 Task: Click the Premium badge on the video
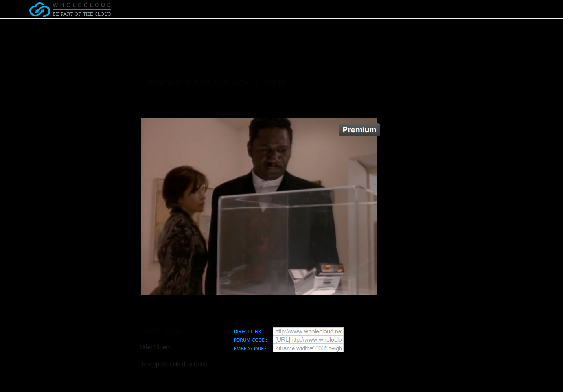tap(359, 130)
